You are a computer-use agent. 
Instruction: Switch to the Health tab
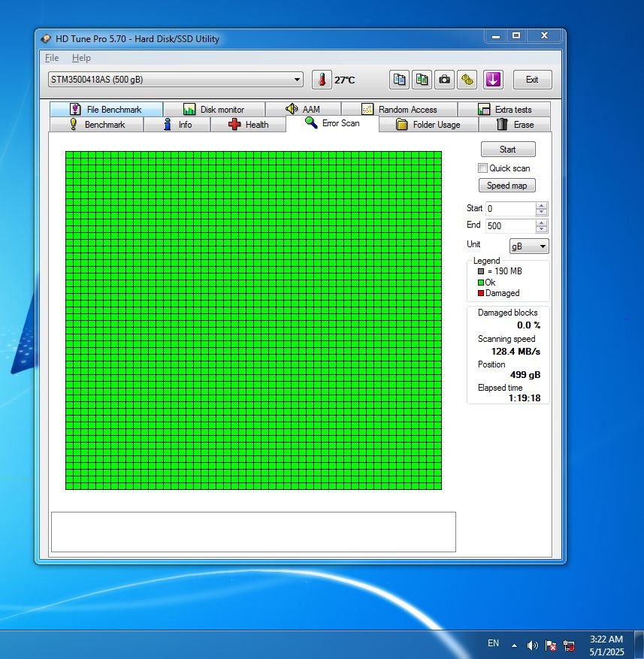[248, 125]
